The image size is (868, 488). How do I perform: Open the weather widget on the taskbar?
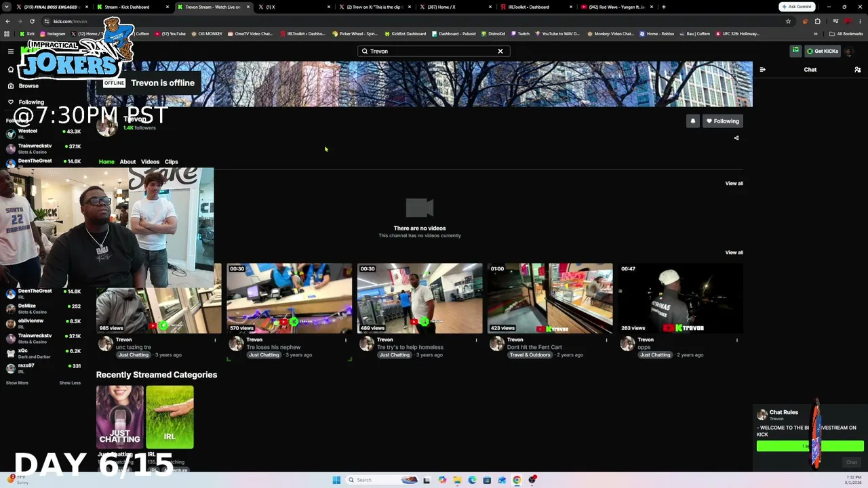click(x=17, y=479)
